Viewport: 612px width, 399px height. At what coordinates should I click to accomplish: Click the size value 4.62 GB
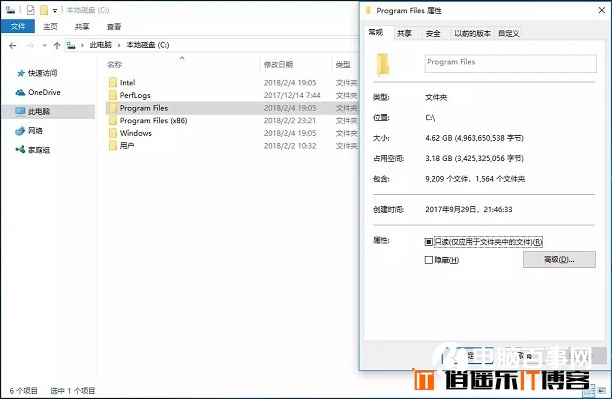(x=474, y=138)
